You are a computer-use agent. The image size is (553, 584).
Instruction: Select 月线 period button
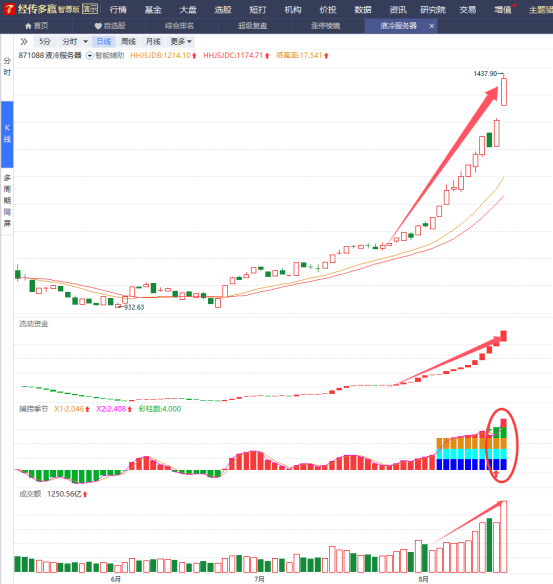(153, 42)
